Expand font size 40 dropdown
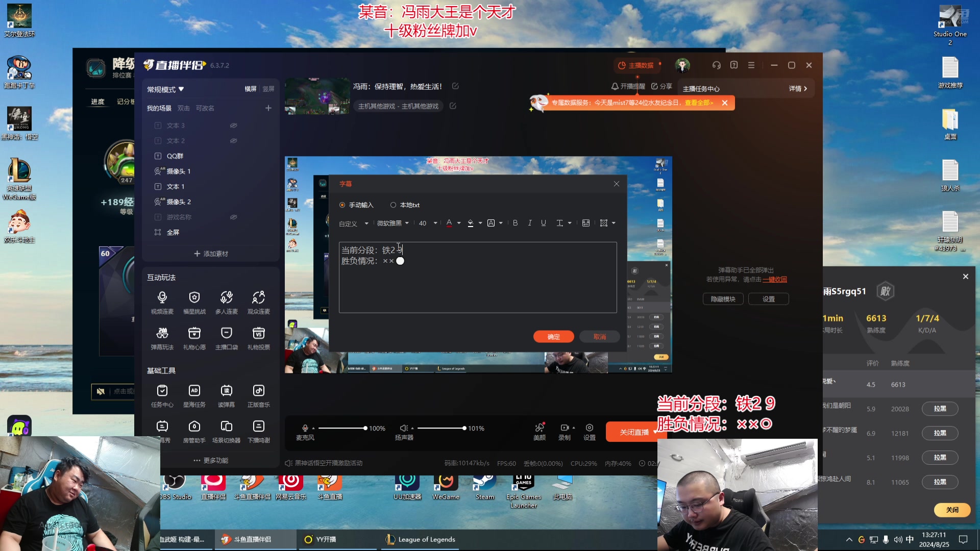The image size is (980, 551). point(436,222)
